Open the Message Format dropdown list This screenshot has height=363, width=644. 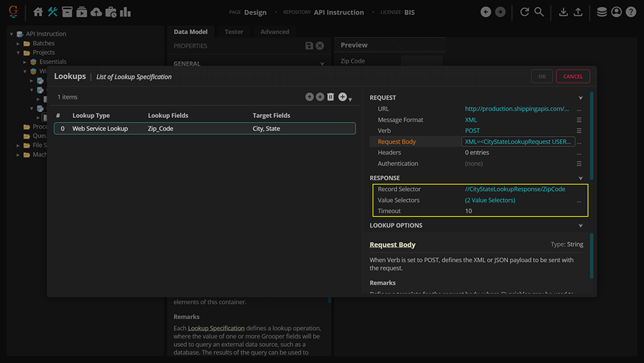coord(579,120)
